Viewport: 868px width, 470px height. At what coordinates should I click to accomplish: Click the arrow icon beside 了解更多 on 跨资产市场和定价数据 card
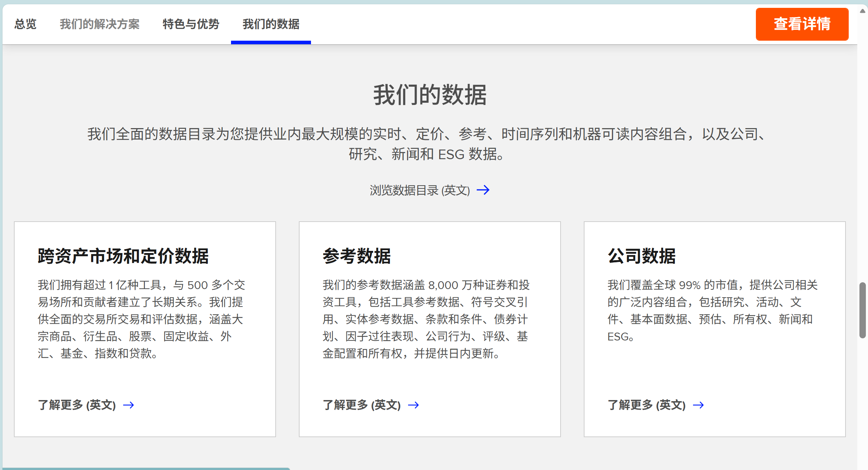point(129,405)
